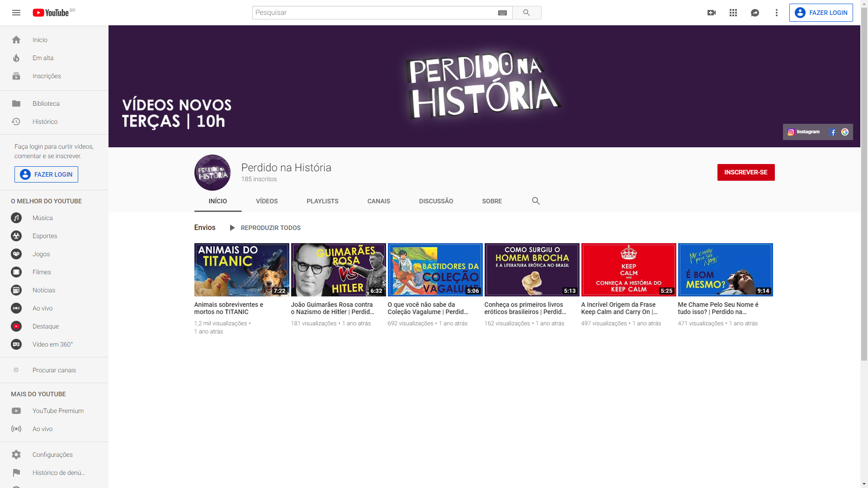The height and width of the screenshot is (488, 868).
Task: Switch to the INÍCIO tab
Action: click(x=218, y=201)
